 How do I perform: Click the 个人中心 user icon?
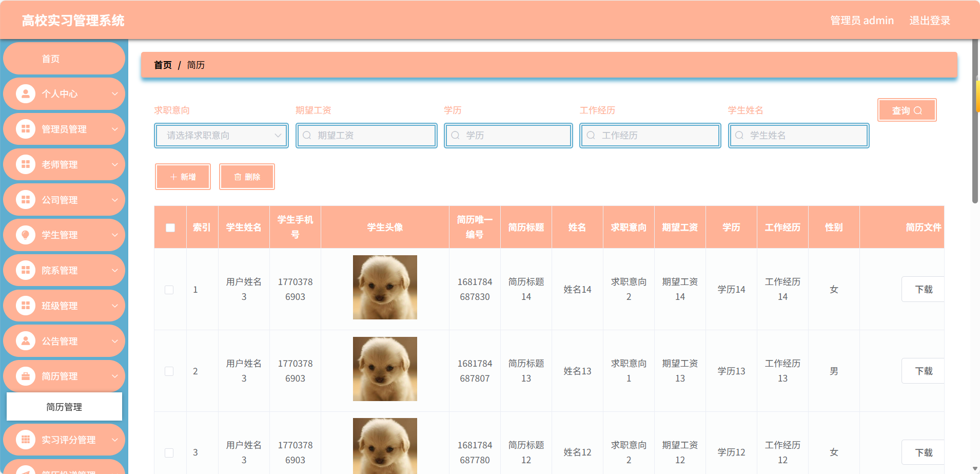coord(26,93)
